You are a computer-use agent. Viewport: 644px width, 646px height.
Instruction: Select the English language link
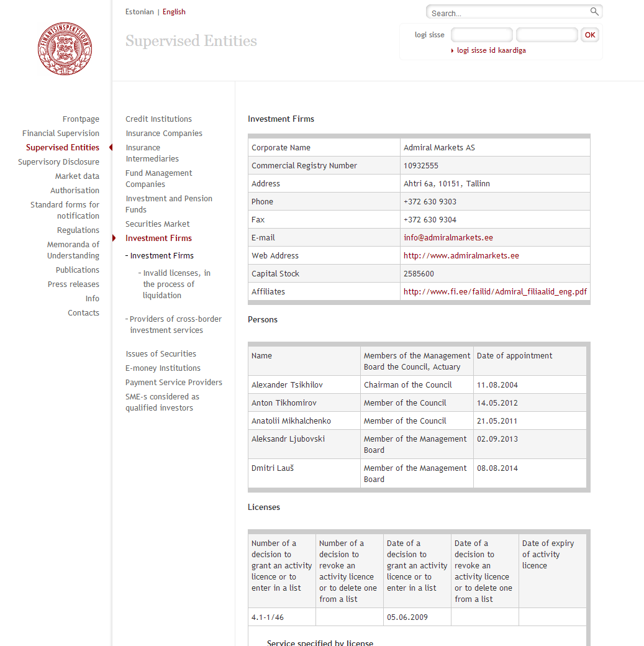point(174,12)
